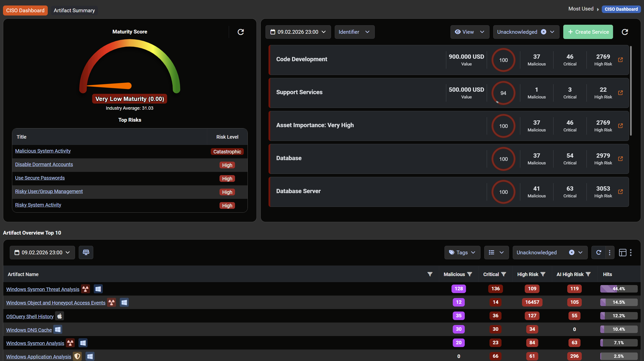Toggle the View eye dropdown
This screenshot has height=361, width=644.
click(x=469, y=32)
